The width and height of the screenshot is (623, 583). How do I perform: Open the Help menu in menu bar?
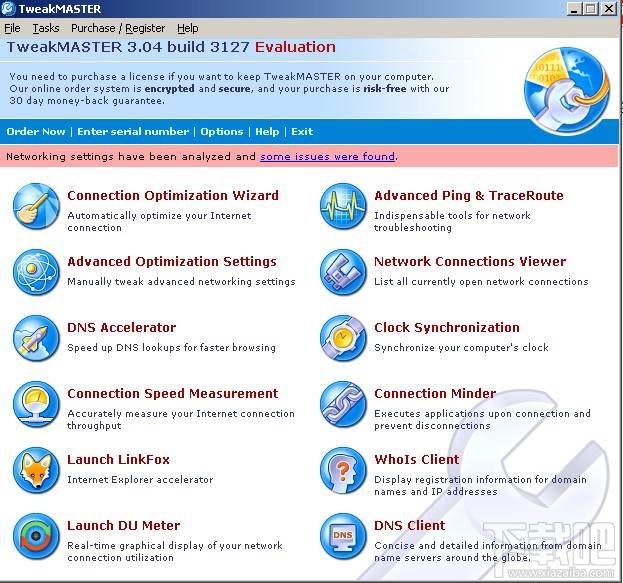click(188, 28)
